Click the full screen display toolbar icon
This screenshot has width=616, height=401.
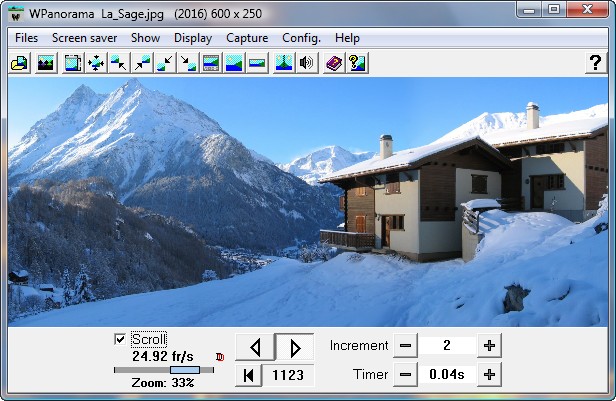click(73, 63)
